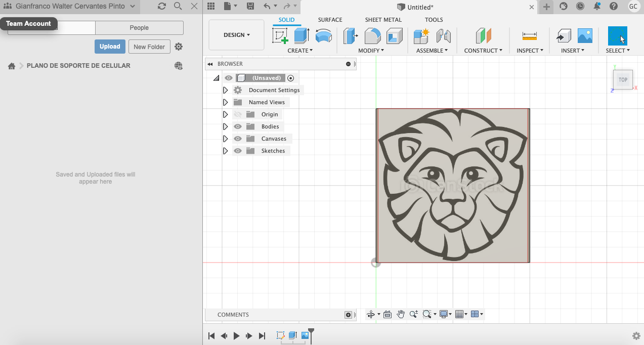Open the SELECT dropdown menu
The image size is (644, 345).
618,51
